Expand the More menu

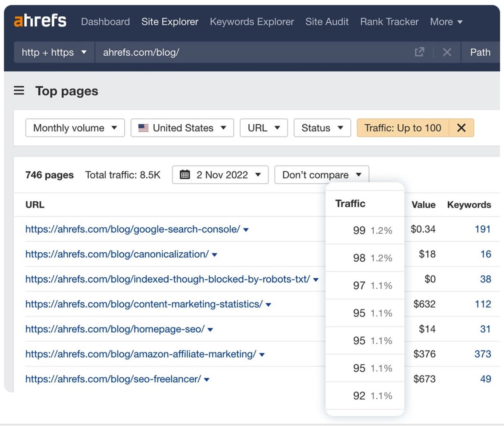point(446,21)
